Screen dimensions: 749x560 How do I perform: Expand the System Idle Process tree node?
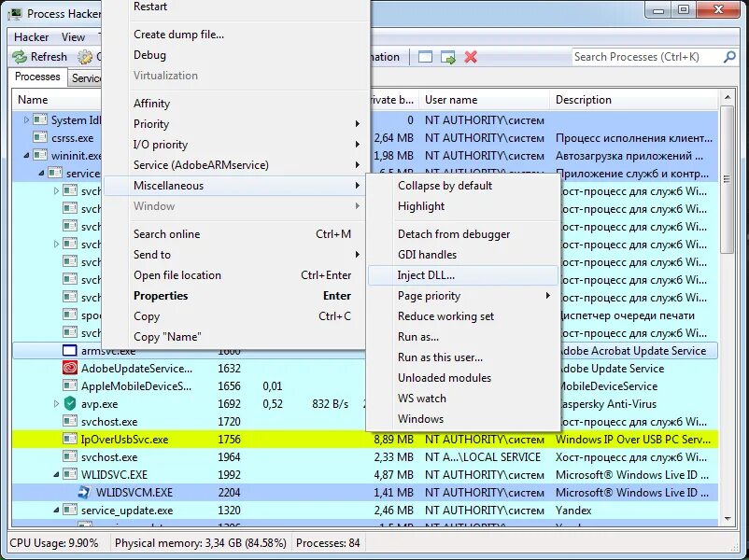(x=26, y=119)
